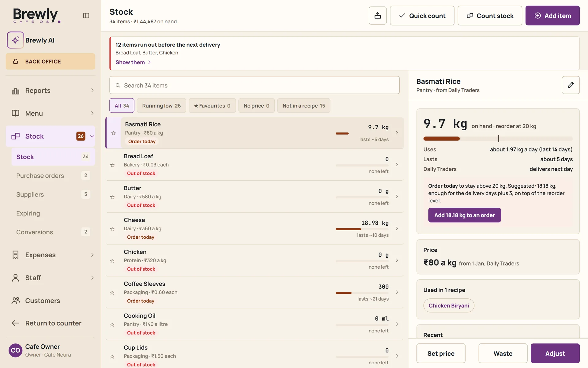Click the Menu book icon

(x=15, y=113)
